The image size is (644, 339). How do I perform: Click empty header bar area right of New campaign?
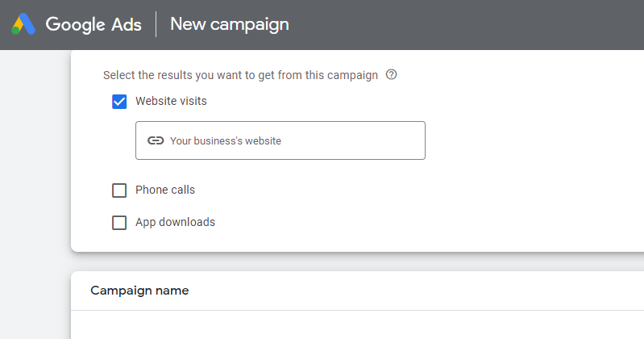pyautogui.click(x=467, y=24)
